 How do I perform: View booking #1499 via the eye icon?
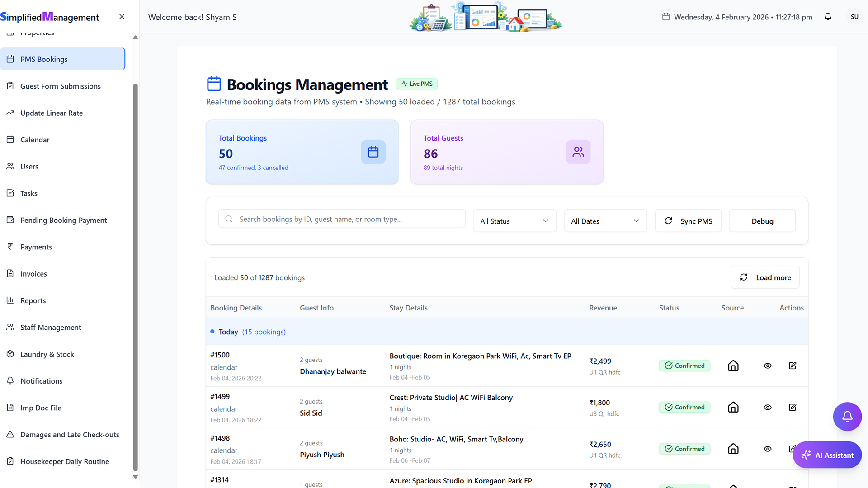click(768, 407)
